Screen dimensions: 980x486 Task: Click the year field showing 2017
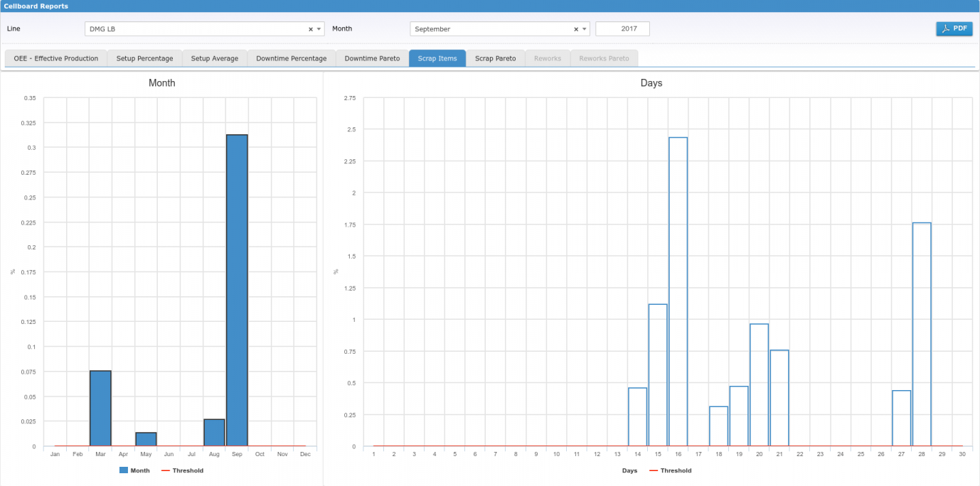coord(622,29)
